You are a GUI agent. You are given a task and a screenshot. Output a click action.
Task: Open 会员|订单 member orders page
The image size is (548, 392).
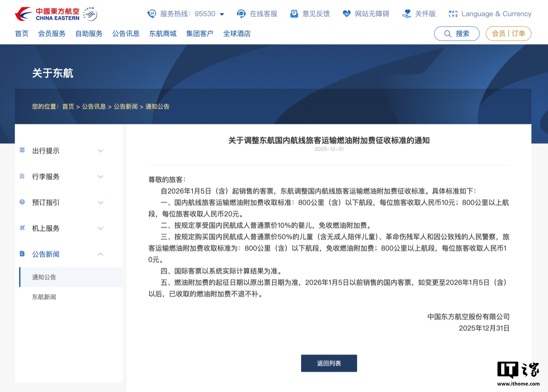pyautogui.click(x=508, y=33)
